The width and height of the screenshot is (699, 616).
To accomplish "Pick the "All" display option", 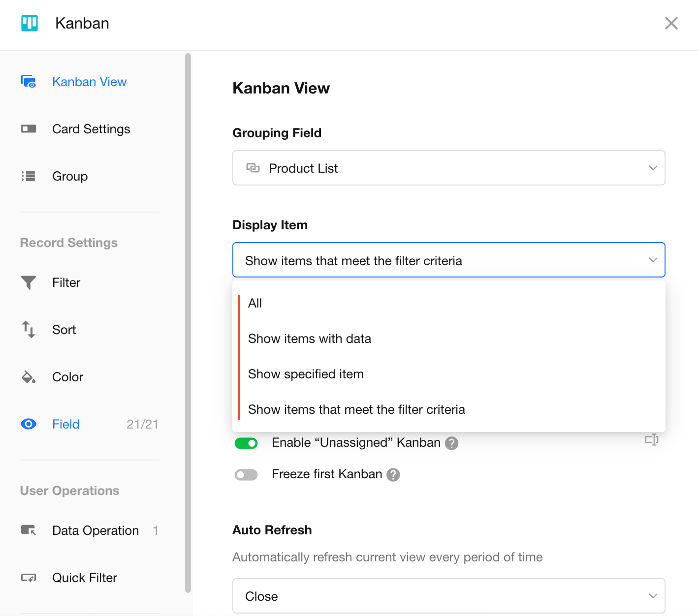I will click(x=255, y=304).
